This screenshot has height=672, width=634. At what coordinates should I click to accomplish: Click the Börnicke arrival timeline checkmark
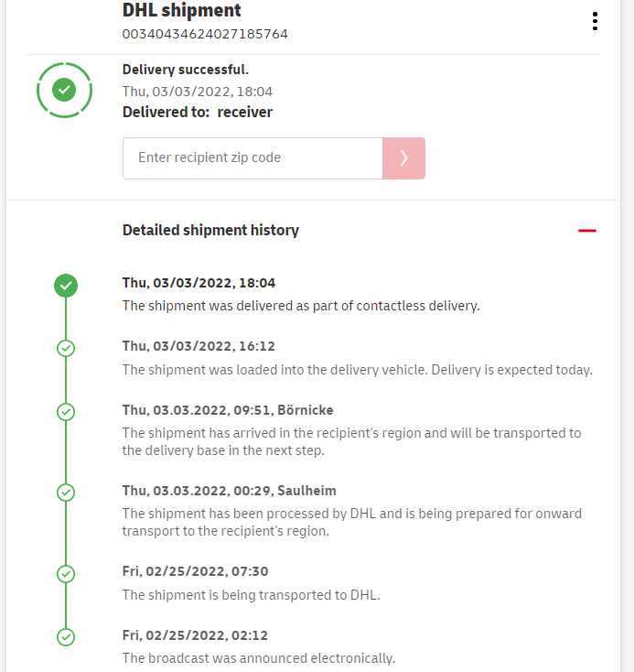[x=66, y=411]
